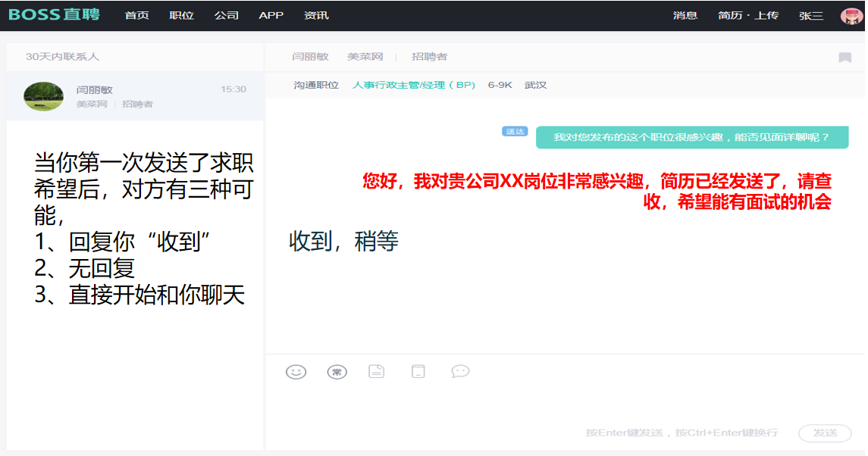Click username 张三 in header
Image resolution: width=868 pixels, height=456 pixels.
click(x=810, y=16)
